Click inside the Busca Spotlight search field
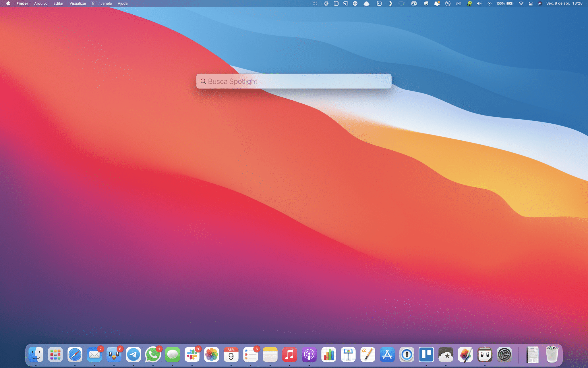Screen dimensions: 588x368 point(294,81)
